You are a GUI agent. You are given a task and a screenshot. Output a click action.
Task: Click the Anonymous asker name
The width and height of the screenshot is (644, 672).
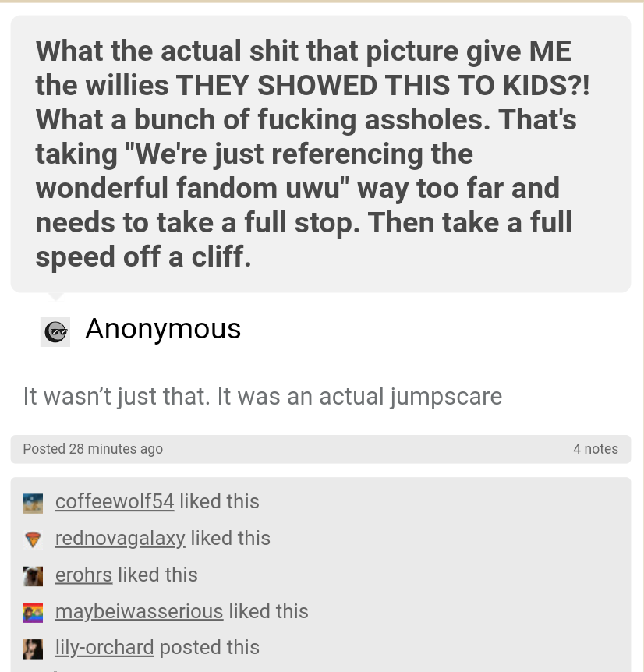[163, 329]
